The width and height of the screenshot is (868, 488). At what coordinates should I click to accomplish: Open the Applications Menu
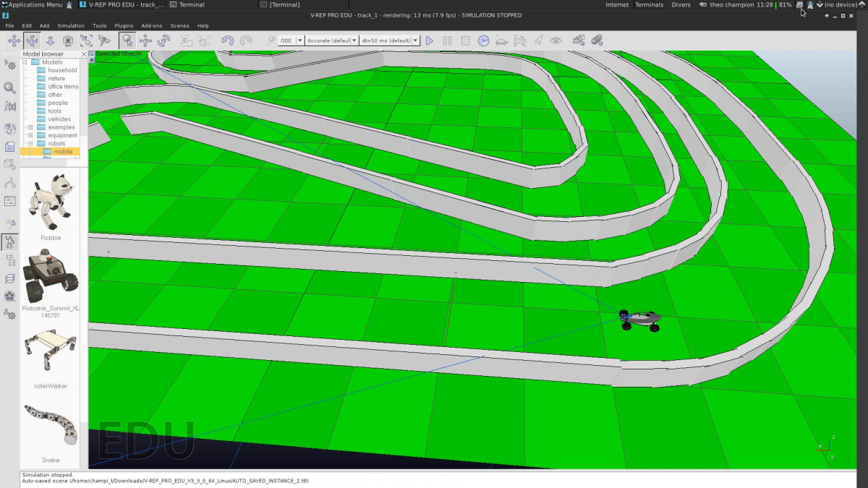tap(33, 4)
